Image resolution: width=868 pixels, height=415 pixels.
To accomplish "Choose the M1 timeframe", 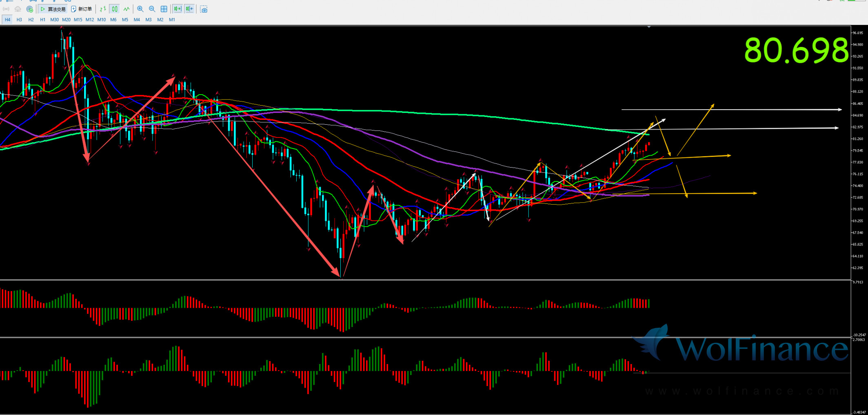I will [172, 20].
